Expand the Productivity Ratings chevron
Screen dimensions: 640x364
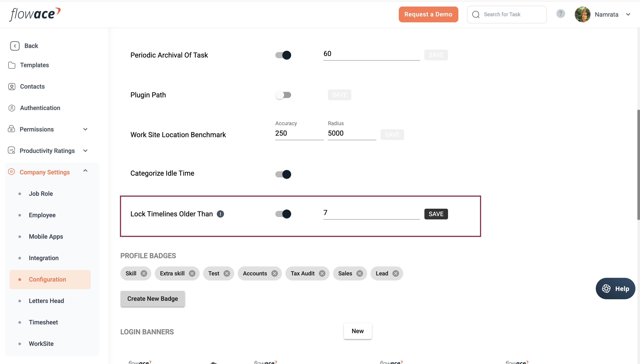85,151
